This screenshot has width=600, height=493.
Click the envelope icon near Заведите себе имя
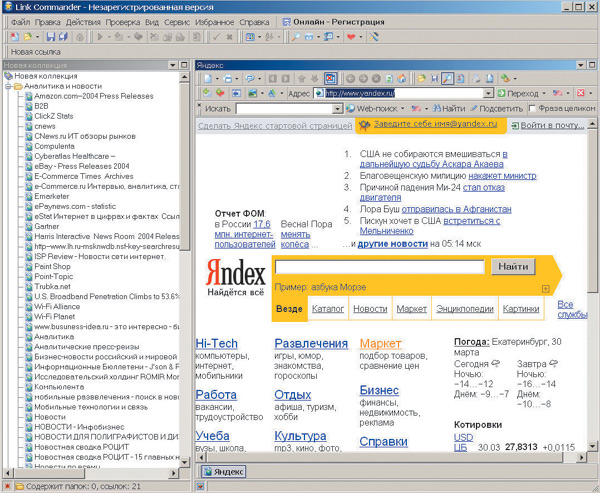[x=364, y=125]
